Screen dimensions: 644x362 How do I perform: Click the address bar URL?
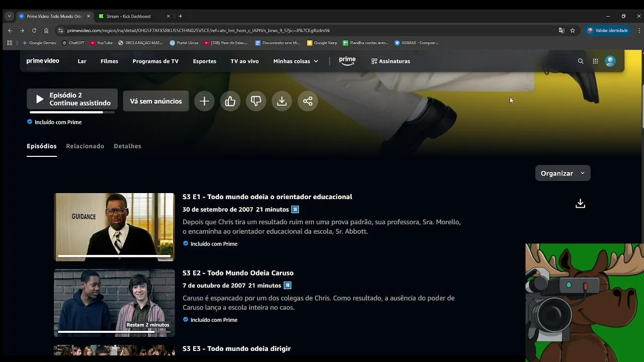pyautogui.click(x=199, y=30)
